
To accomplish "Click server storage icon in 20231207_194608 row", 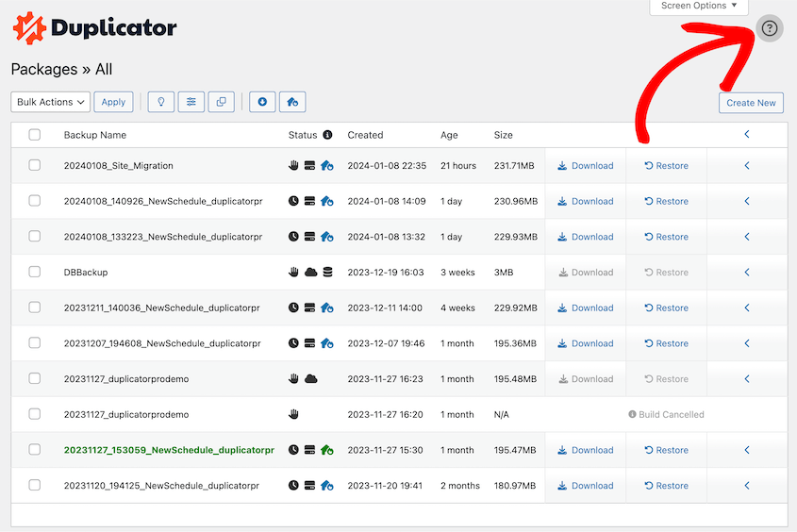I will tap(309, 343).
